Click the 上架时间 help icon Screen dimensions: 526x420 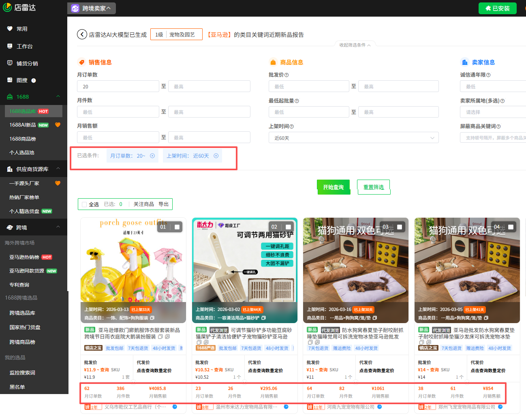tap(292, 126)
